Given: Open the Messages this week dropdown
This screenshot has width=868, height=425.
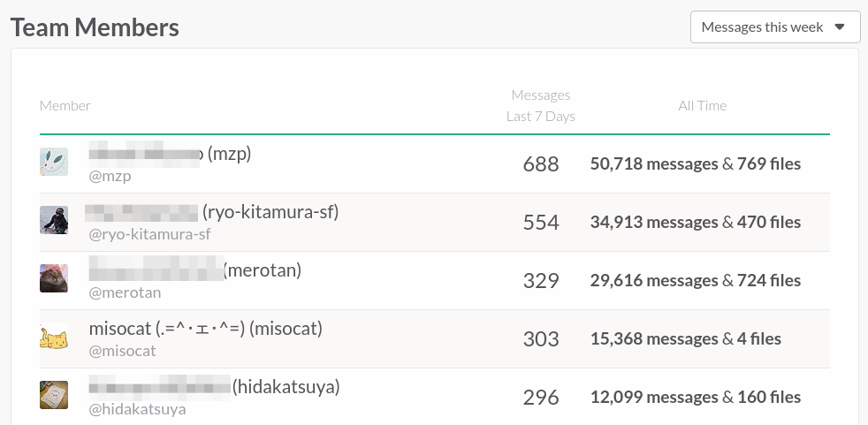Looking at the screenshot, I should (774, 27).
